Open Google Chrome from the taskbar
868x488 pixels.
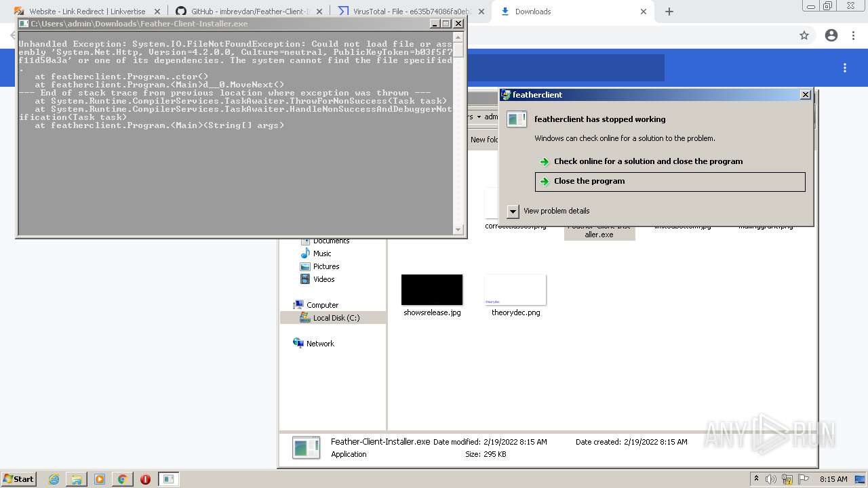[x=122, y=479]
